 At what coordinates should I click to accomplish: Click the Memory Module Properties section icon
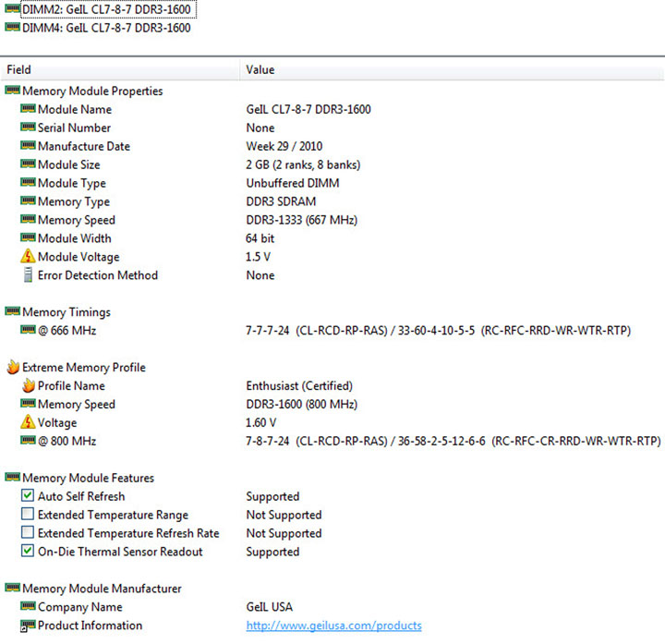click(x=12, y=90)
